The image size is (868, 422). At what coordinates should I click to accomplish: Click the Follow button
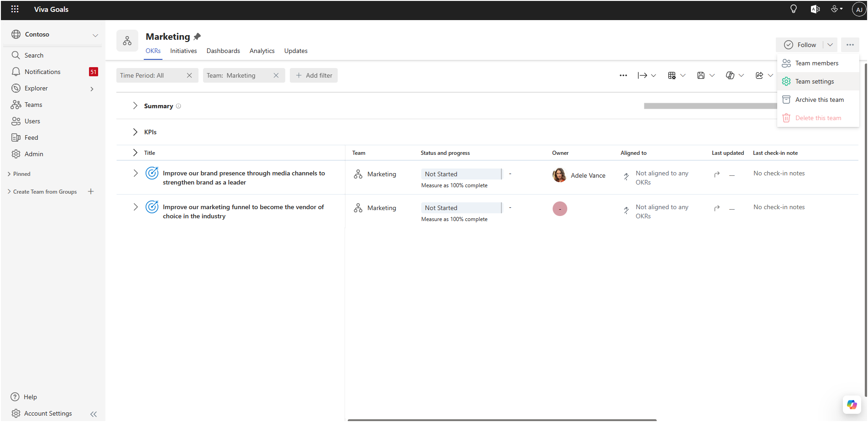[800, 45]
